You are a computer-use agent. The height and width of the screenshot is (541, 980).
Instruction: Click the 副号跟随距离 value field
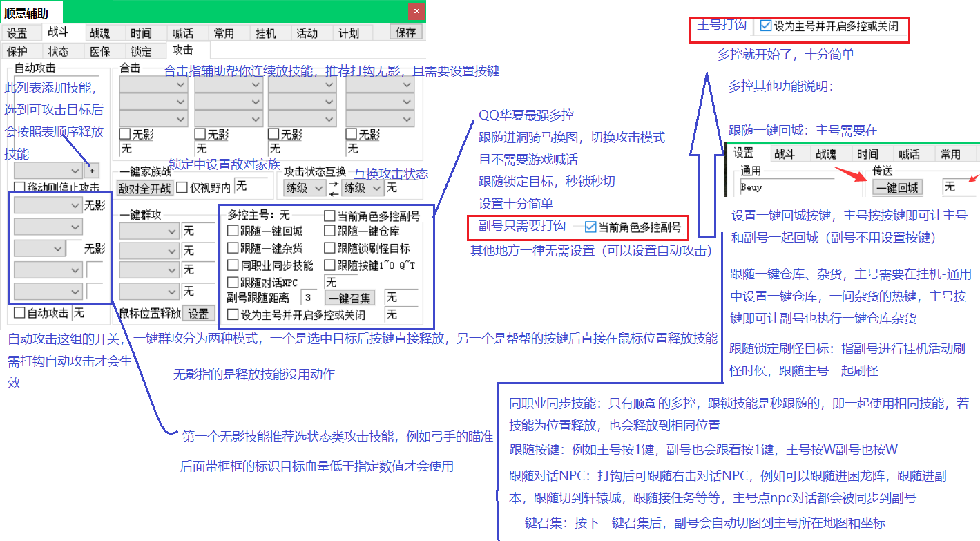tap(309, 298)
